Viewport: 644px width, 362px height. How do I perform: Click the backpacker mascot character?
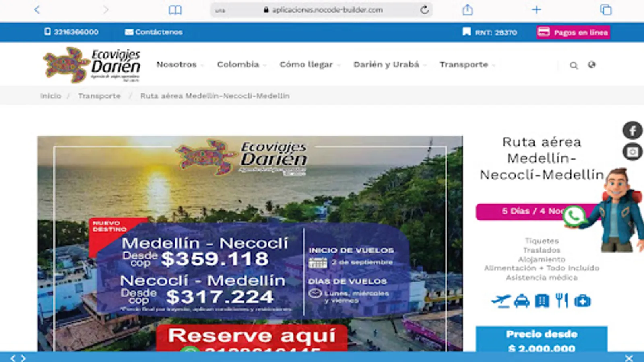pos(619,210)
